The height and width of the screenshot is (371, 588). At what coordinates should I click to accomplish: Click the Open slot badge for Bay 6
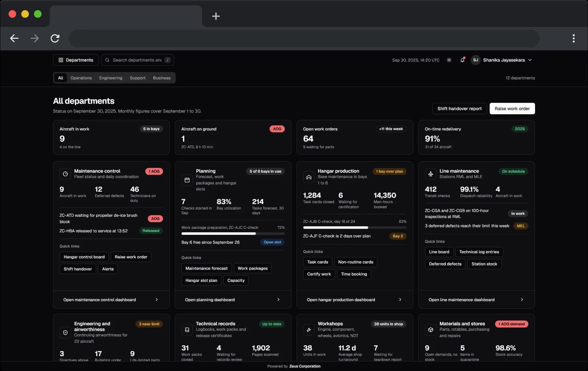[x=272, y=242]
